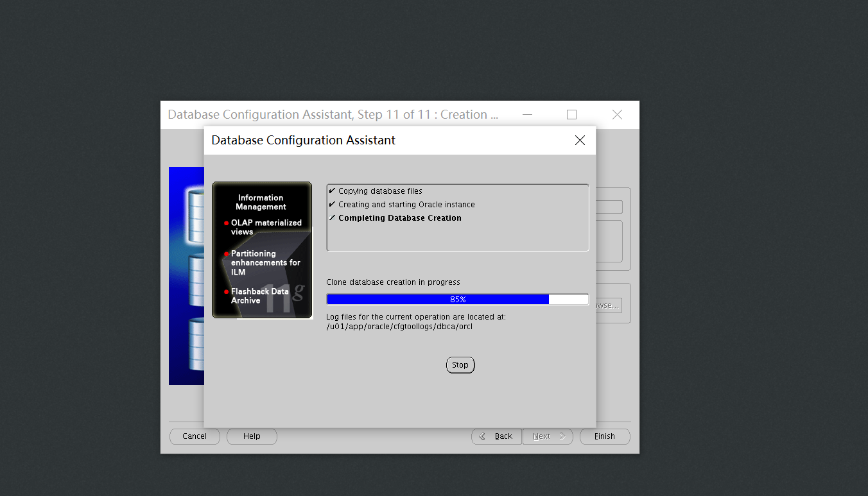Screen dimensions: 868x496
Task: Click the log path /u01/app/oracle/cfgtoollogs/dbca/orcl
Action: [399, 327]
